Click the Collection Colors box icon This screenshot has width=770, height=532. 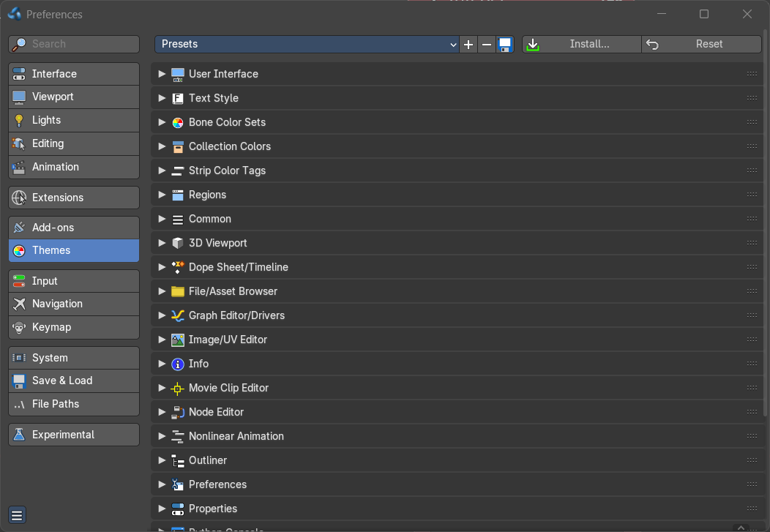tap(177, 146)
